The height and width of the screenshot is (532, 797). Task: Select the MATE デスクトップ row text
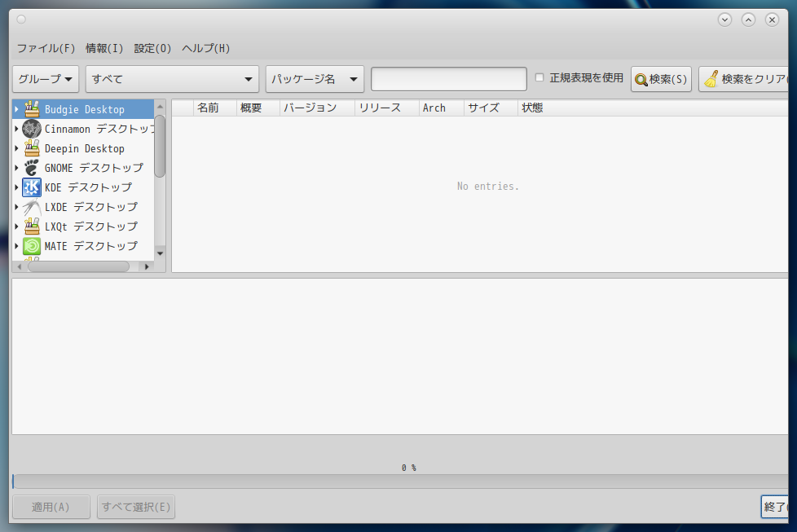pyautogui.click(x=91, y=246)
